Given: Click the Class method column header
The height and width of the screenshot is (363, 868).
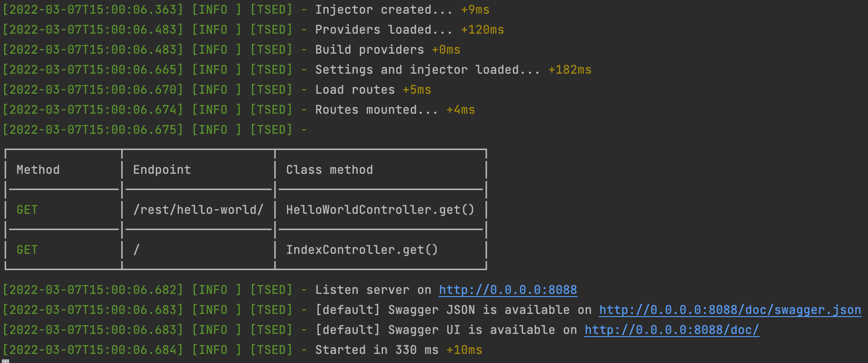Looking at the screenshot, I should tap(330, 170).
